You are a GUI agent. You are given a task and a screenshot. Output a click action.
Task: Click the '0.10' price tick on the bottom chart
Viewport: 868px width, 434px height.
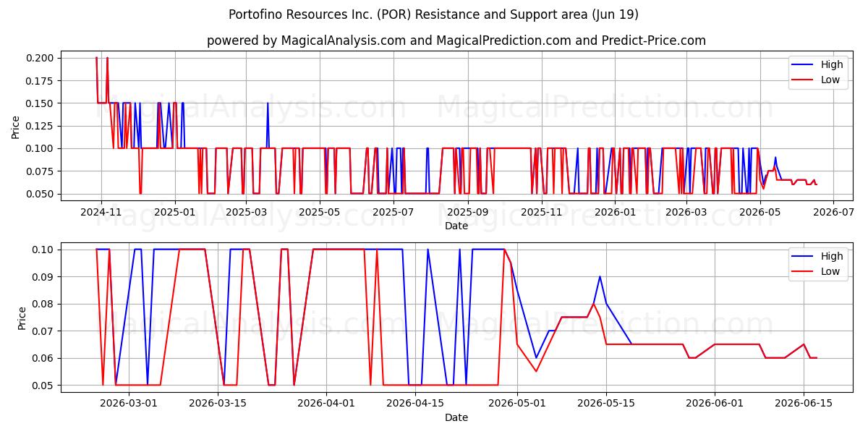point(44,250)
